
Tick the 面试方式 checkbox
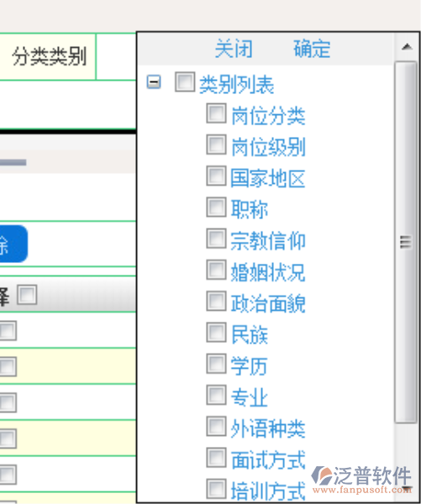pos(216,458)
